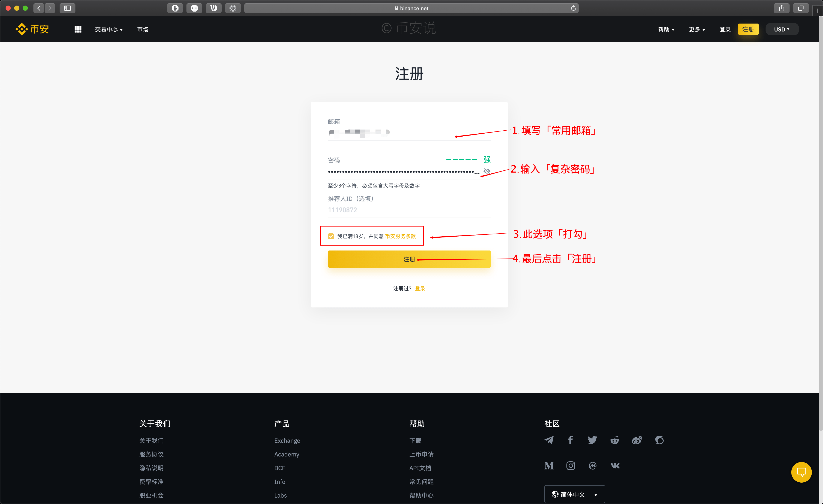
Task: Open the apps grid menu icon
Action: 78,29
